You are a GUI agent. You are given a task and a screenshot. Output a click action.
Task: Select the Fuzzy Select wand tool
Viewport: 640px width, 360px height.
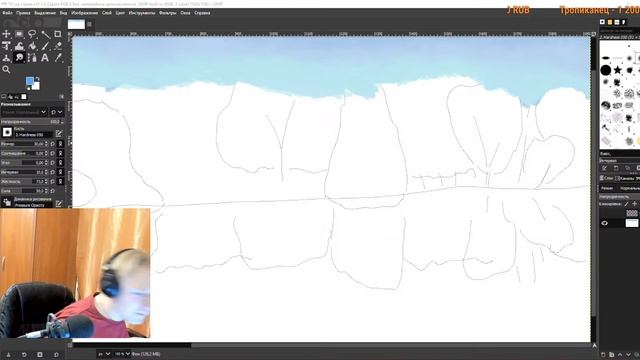point(45,34)
